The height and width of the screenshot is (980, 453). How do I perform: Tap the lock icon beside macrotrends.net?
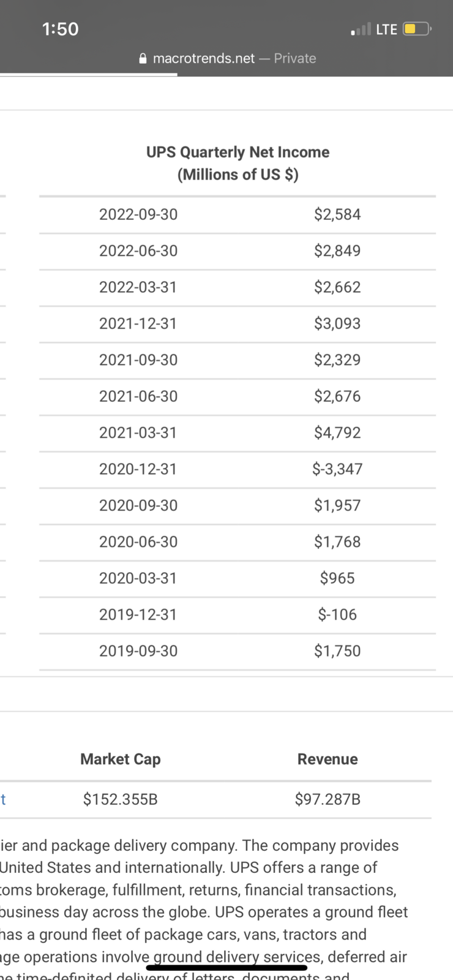pyautogui.click(x=143, y=59)
